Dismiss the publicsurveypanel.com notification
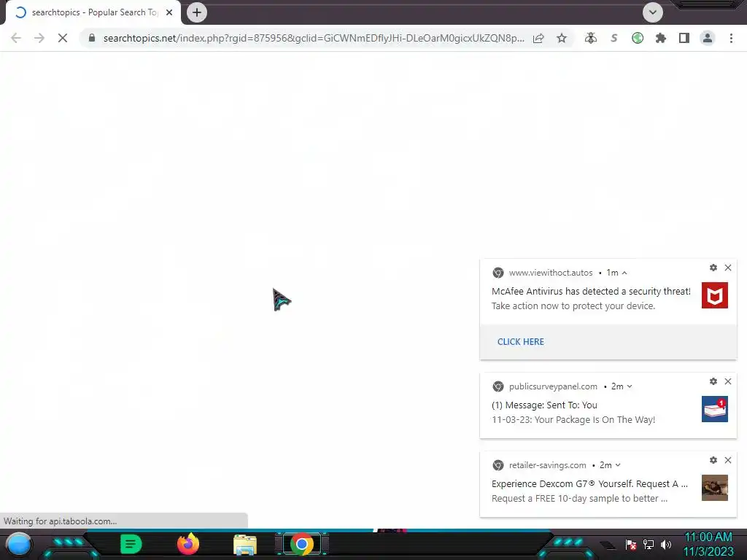This screenshot has width=747, height=560. (728, 381)
